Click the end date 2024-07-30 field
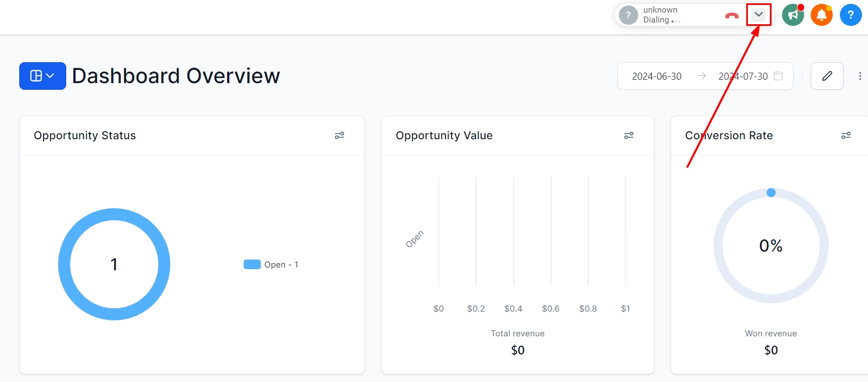 [x=742, y=77]
